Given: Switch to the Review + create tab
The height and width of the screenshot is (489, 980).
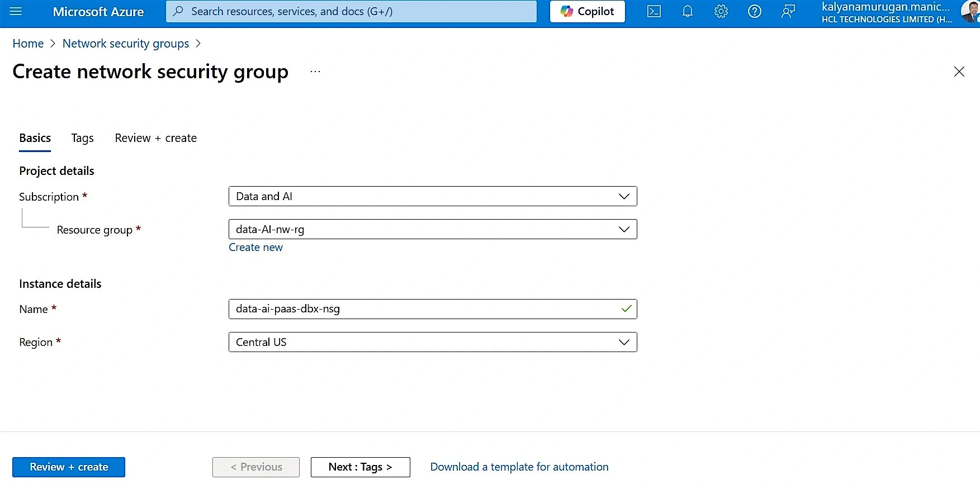Looking at the screenshot, I should click(x=155, y=138).
